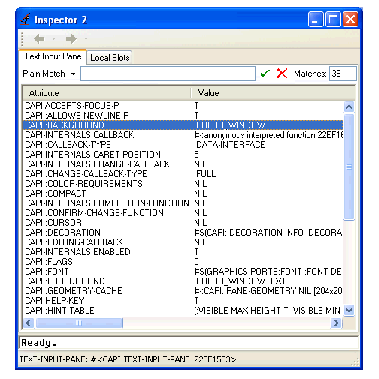Viewport: 379px width, 379px height.
Task: Click the Attribute column header
Action: tap(107, 93)
